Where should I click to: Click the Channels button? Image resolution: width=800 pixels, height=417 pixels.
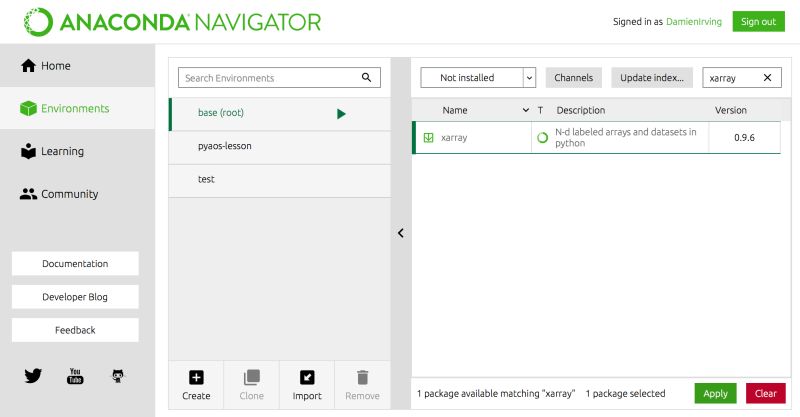point(573,78)
